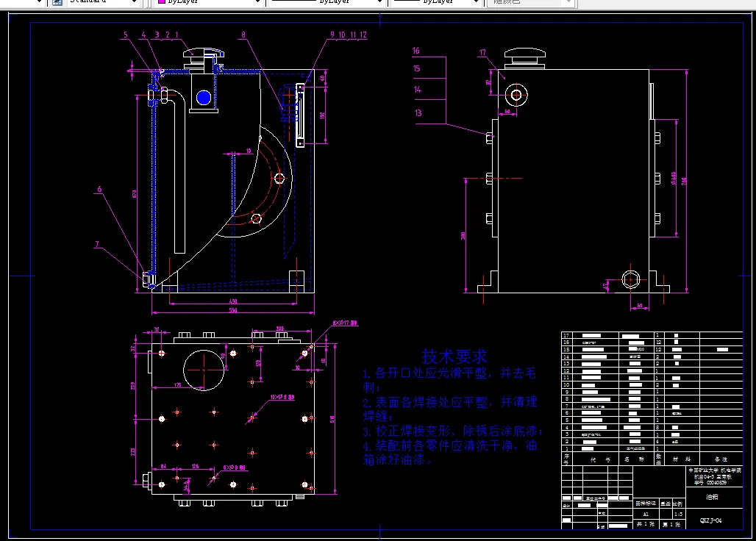Select balloon number 14 in the side view

418,89
